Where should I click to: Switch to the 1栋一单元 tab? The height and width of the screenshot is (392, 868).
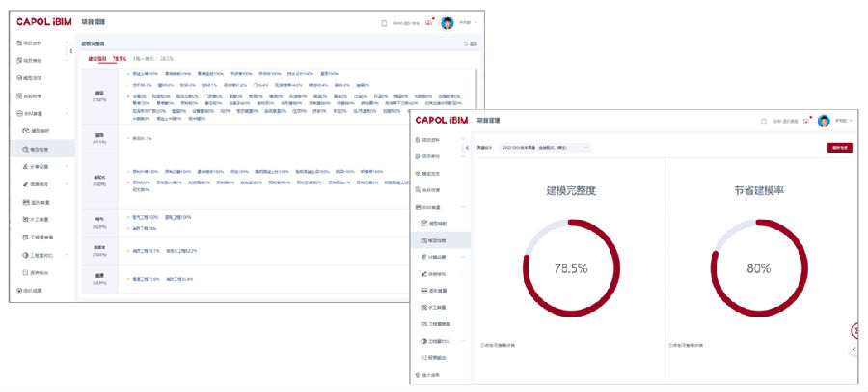(152, 59)
